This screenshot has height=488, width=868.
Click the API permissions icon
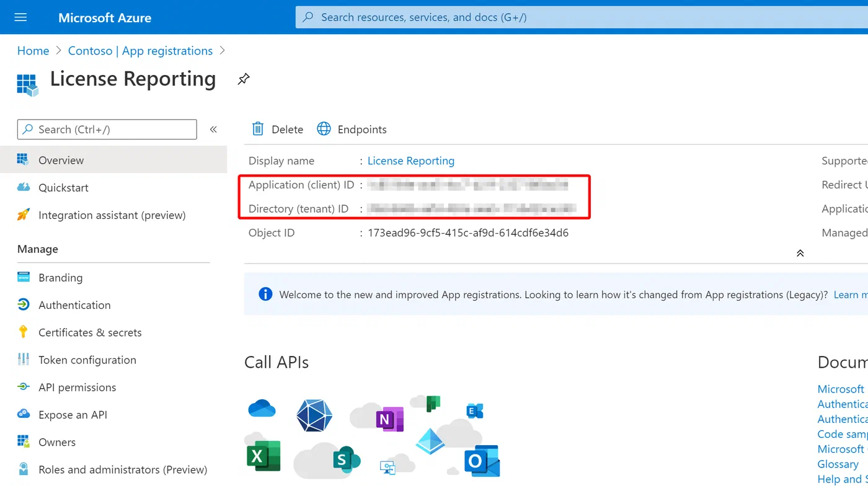23,387
